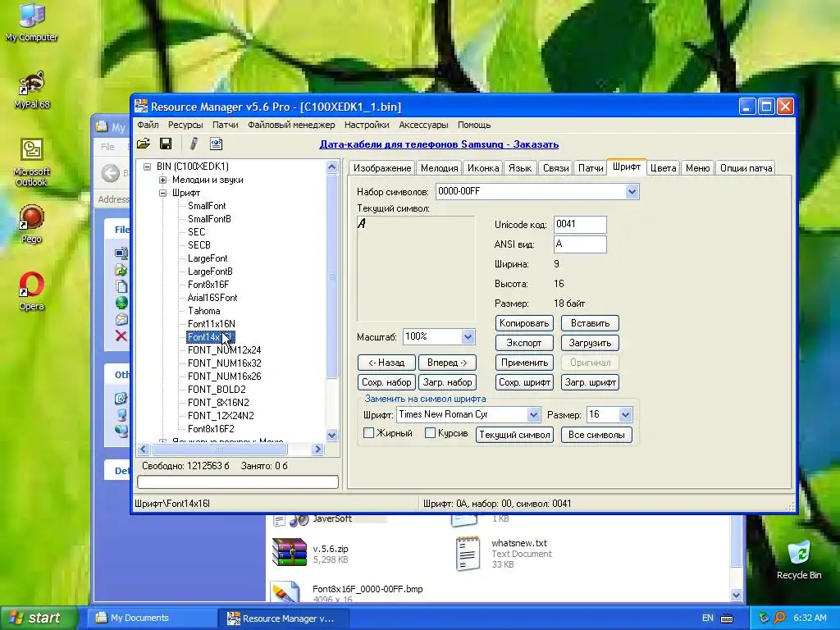This screenshot has height=630, width=840.
Task: Select Font8x16F_0000-00FF.bmp file icon
Action: pos(285,592)
